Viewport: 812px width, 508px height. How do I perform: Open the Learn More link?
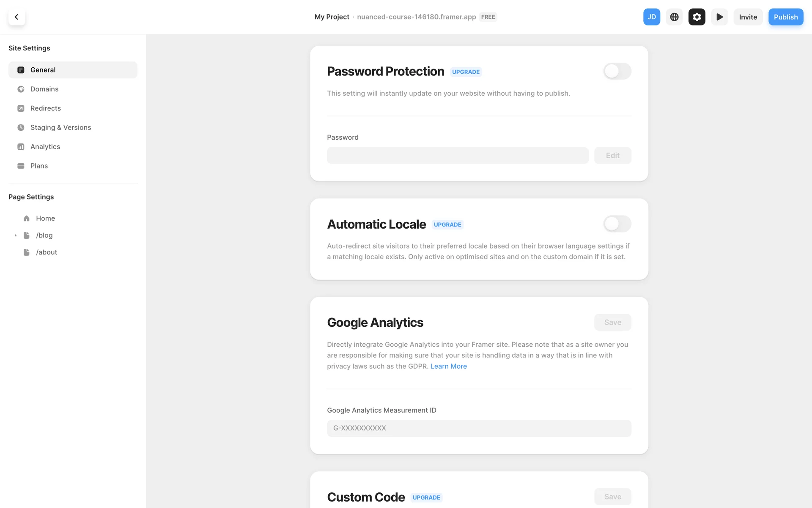pos(448,366)
